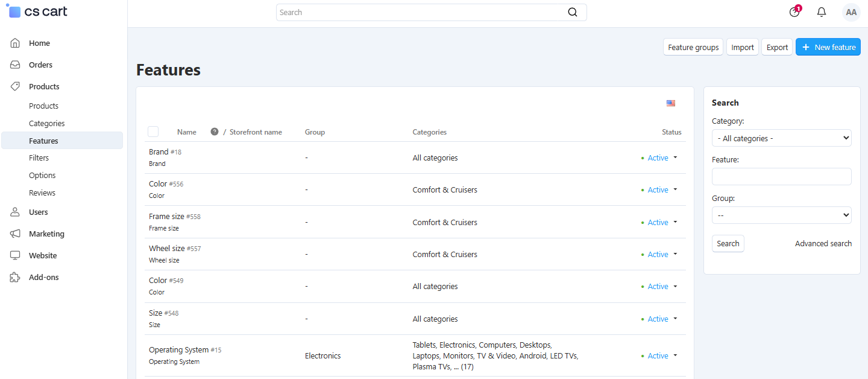The width and height of the screenshot is (868, 379).
Task: Click the plus icon on New feature
Action: pos(806,47)
